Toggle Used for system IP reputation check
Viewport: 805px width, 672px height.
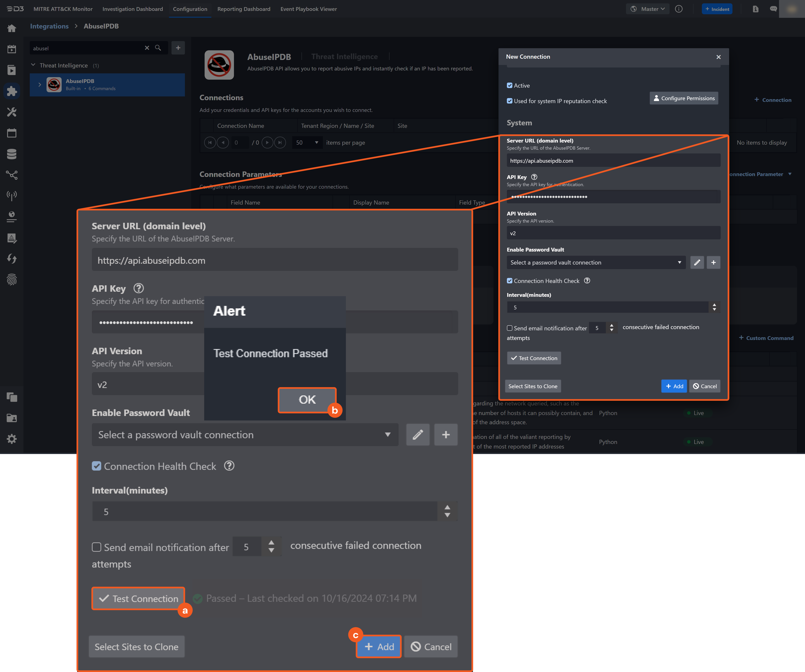509,101
